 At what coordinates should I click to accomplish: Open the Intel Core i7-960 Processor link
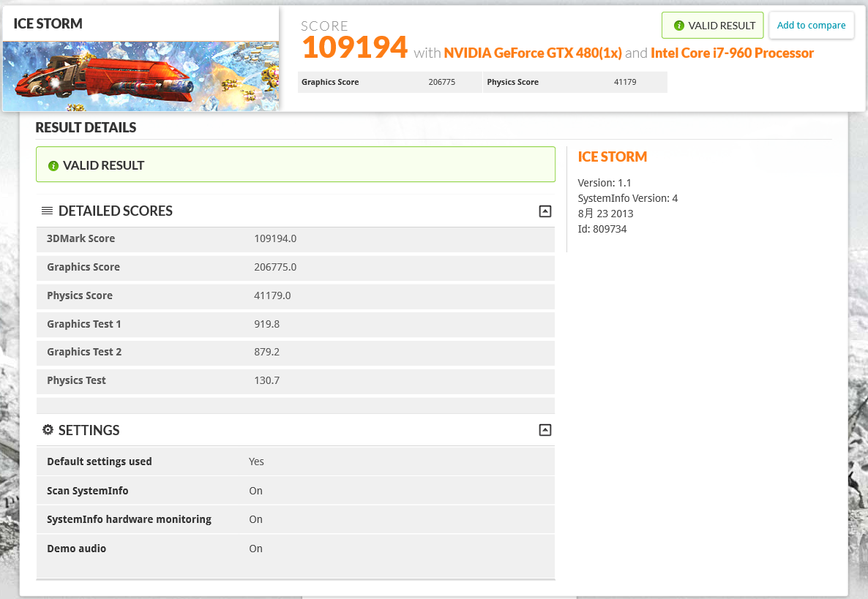(x=732, y=53)
